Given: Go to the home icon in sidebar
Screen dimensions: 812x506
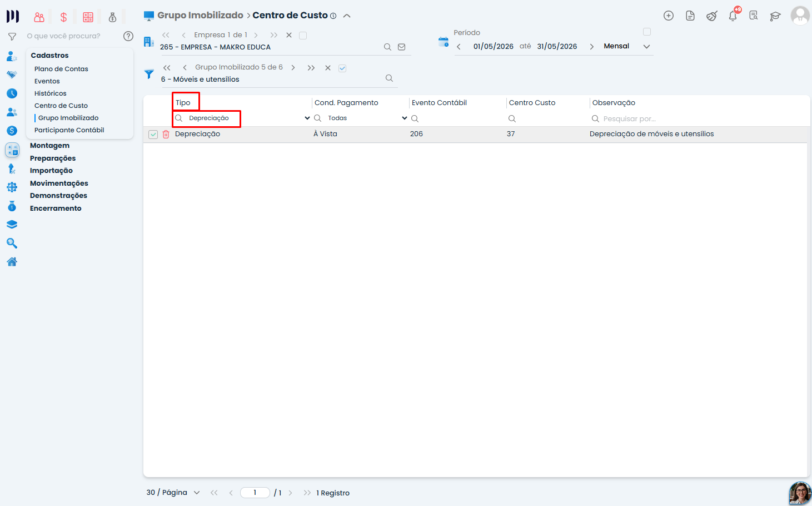Looking at the screenshot, I should pyautogui.click(x=12, y=262).
